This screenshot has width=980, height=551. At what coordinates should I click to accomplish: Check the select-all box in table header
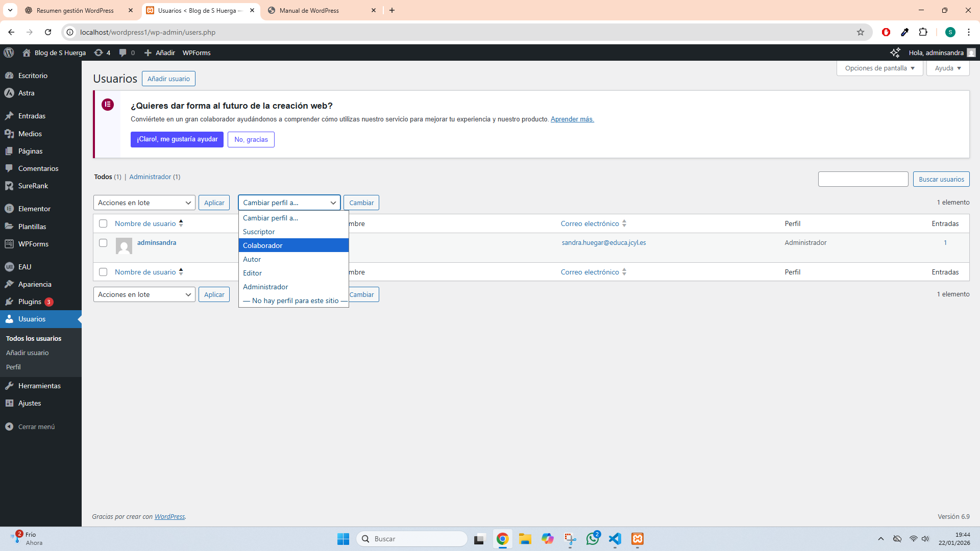point(103,223)
